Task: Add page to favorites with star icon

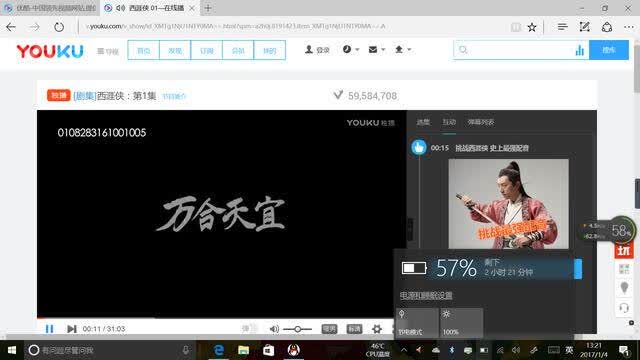Action: click(532, 27)
